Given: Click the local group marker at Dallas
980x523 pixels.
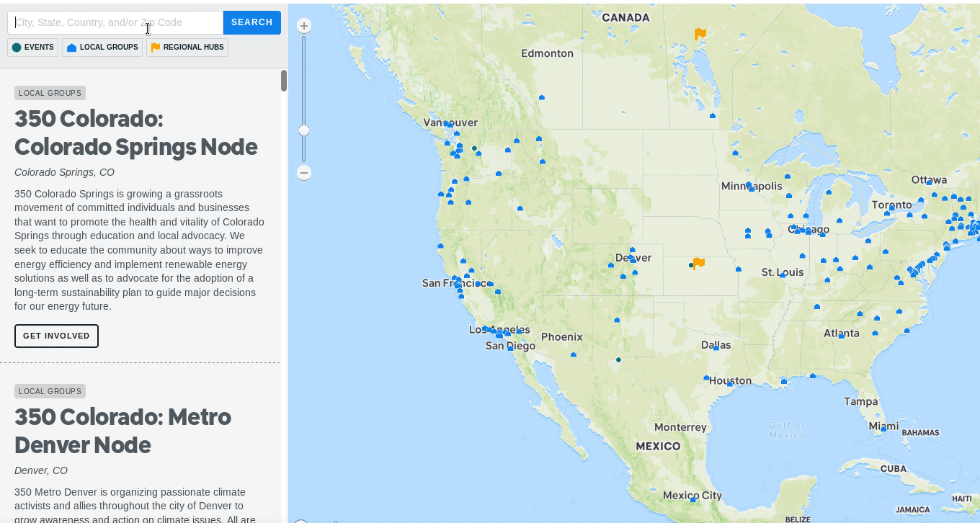Looking at the screenshot, I should point(716,348).
